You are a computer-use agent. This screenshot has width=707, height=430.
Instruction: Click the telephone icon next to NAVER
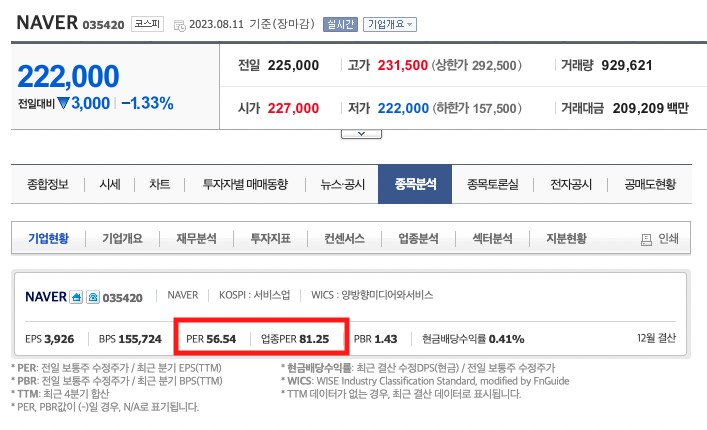pos(93,297)
